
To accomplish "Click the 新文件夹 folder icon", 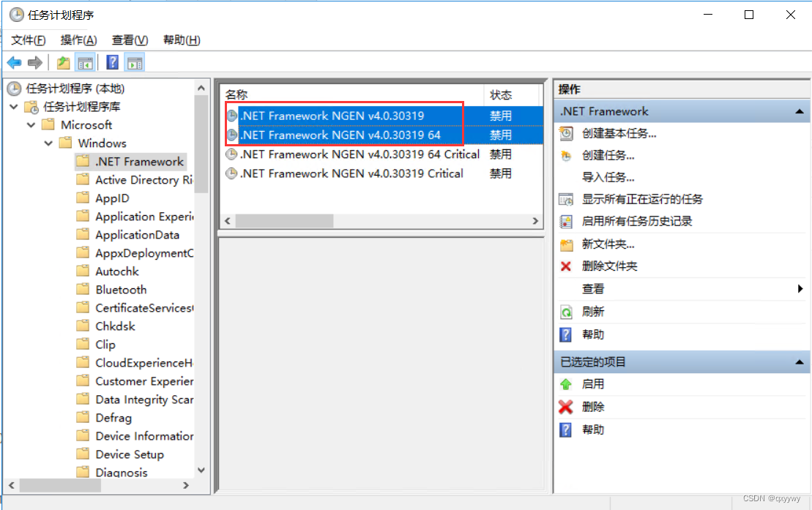I will [x=567, y=244].
